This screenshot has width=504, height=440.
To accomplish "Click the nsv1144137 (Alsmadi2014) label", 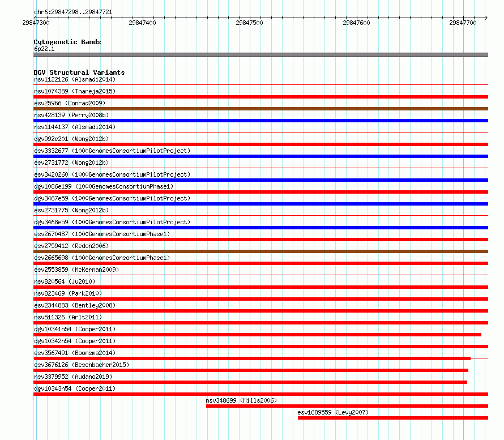I will (75, 127).
